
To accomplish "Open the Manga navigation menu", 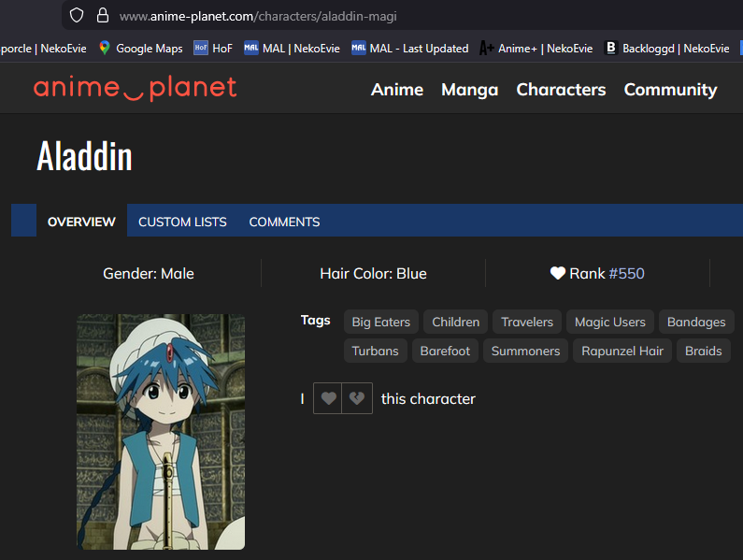I will point(469,90).
